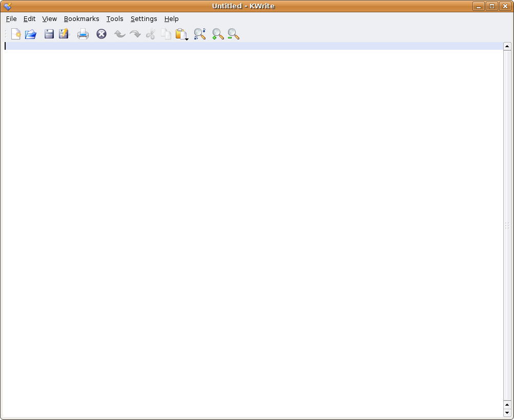Image resolution: width=514 pixels, height=420 pixels.
Task: Click the Undo arrow icon
Action: click(x=119, y=34)
